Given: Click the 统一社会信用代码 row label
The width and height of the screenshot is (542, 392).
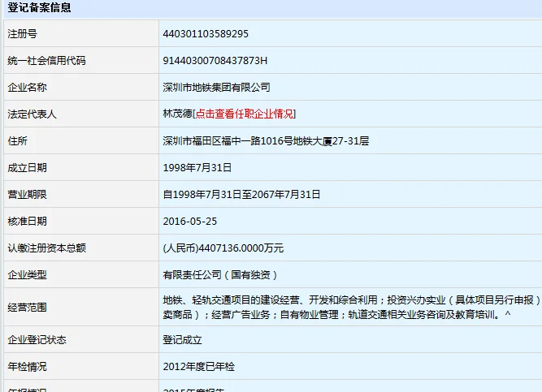Looking at the screenshot, I should tap(46, 61).
